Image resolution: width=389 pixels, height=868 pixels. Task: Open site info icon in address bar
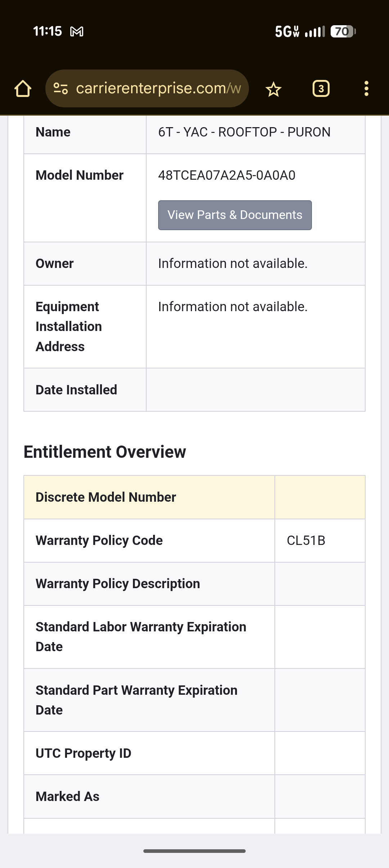tap(61, 89)
